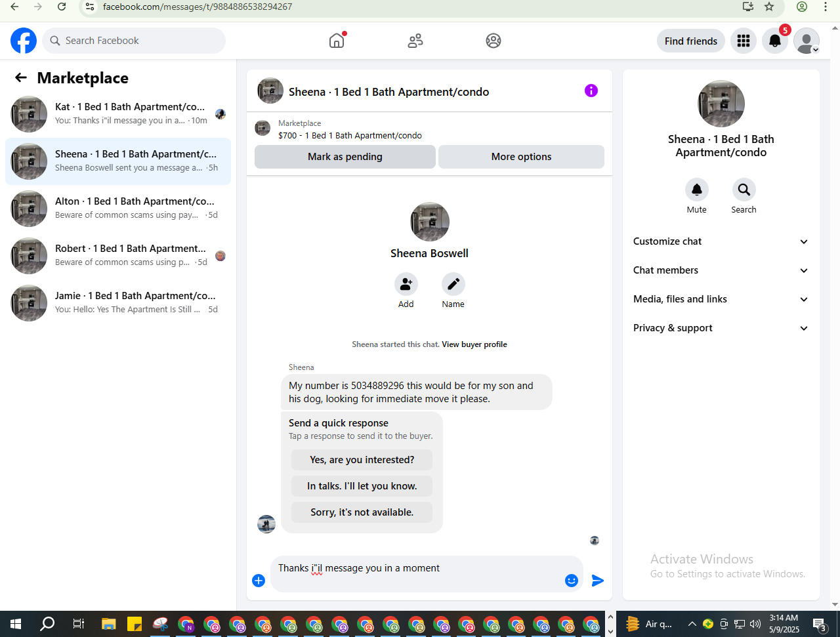This screenshot has width=840, height=637.
Task: Bookmark this page star icon
Action: coord(769,7)
